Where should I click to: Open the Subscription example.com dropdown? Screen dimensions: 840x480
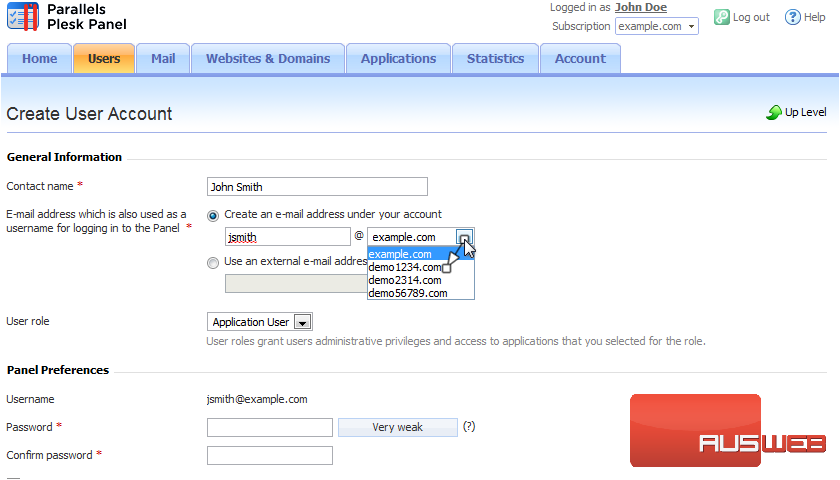657,26
